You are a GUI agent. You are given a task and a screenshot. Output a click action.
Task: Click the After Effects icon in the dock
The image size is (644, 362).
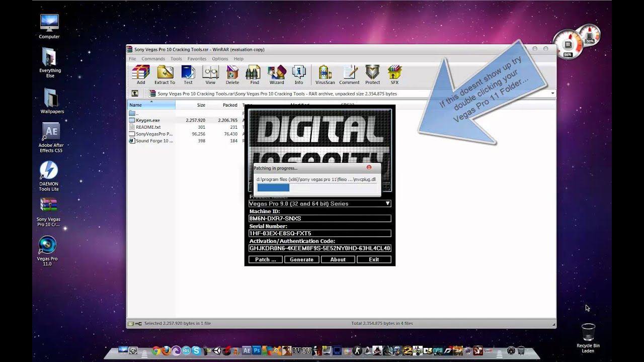click(247, 350)
